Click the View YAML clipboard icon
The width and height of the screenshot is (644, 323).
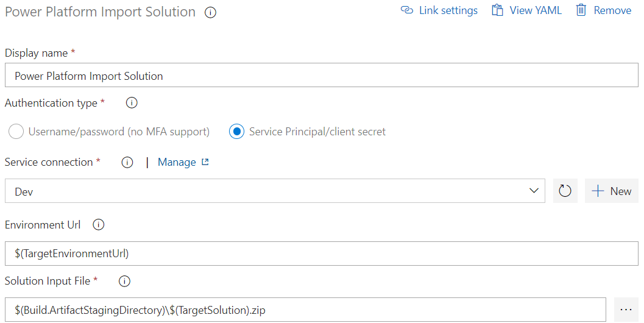tap(497, 10)
